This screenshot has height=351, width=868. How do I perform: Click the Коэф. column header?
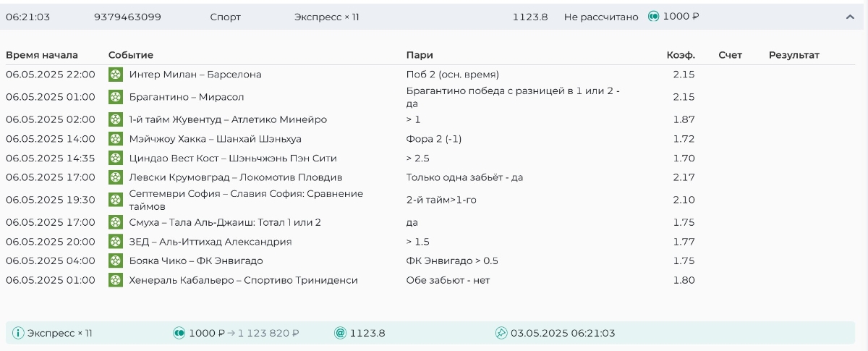[680, 55]
